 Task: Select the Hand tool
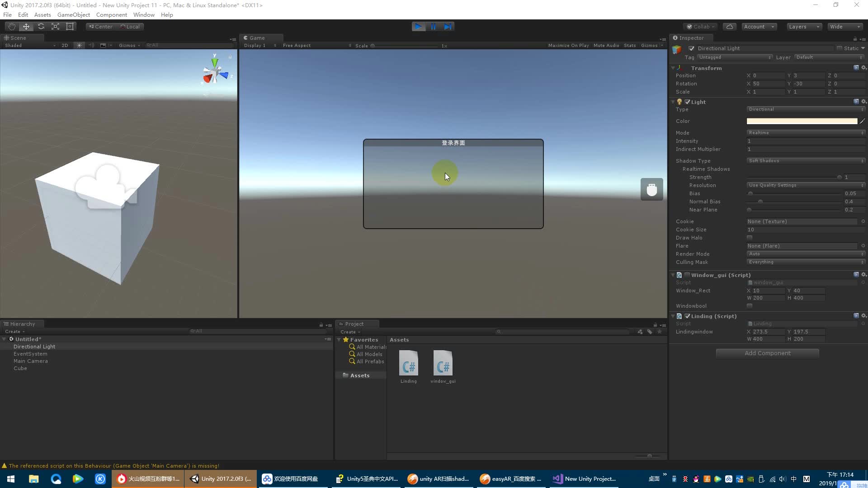[x=11, y=26]
